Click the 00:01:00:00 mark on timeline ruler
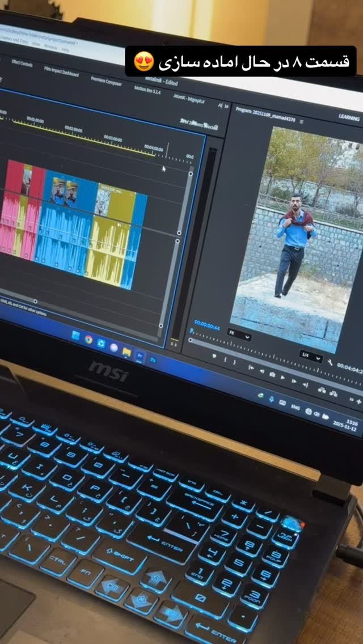 (35, 120)
